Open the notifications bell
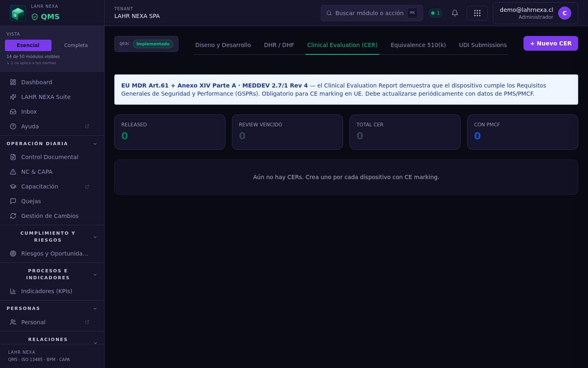Viewport: 588px width, 368px height. click(455, 13)
